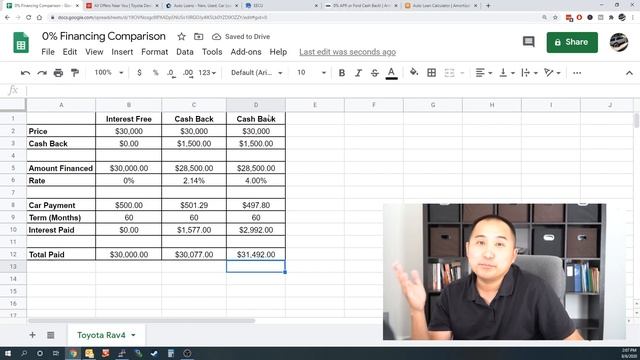
Task: Toggle bold formatting
Action: tap(342, 73)
